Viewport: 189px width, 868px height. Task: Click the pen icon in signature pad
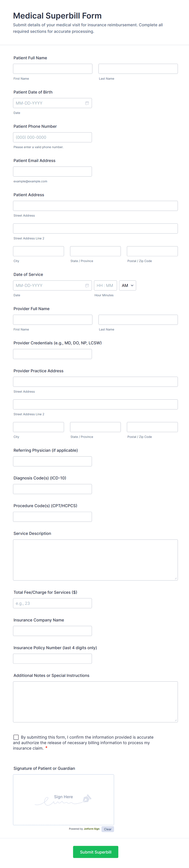(x=86, y=798)
